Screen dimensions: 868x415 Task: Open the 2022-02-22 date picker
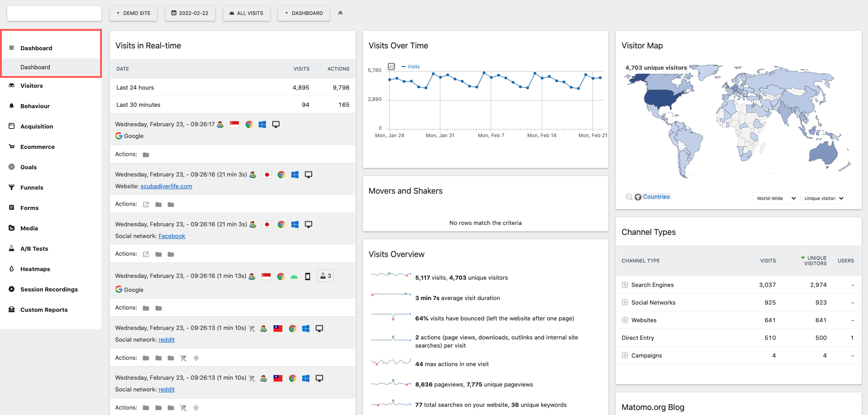(x=190, y=13)
